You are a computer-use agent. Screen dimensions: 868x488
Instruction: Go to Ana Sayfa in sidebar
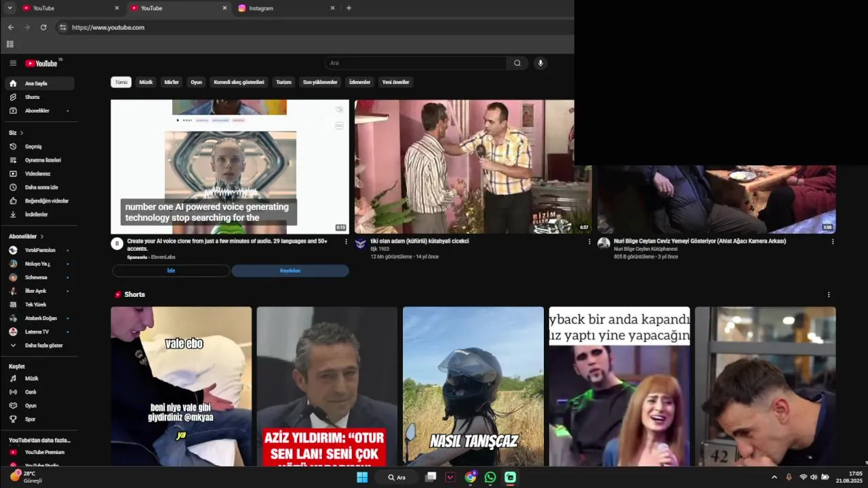click(39, 83)
